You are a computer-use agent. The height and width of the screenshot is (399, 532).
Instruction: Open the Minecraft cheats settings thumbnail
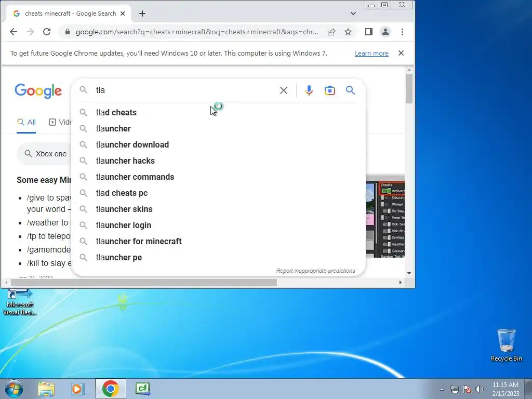pos(385,219)
